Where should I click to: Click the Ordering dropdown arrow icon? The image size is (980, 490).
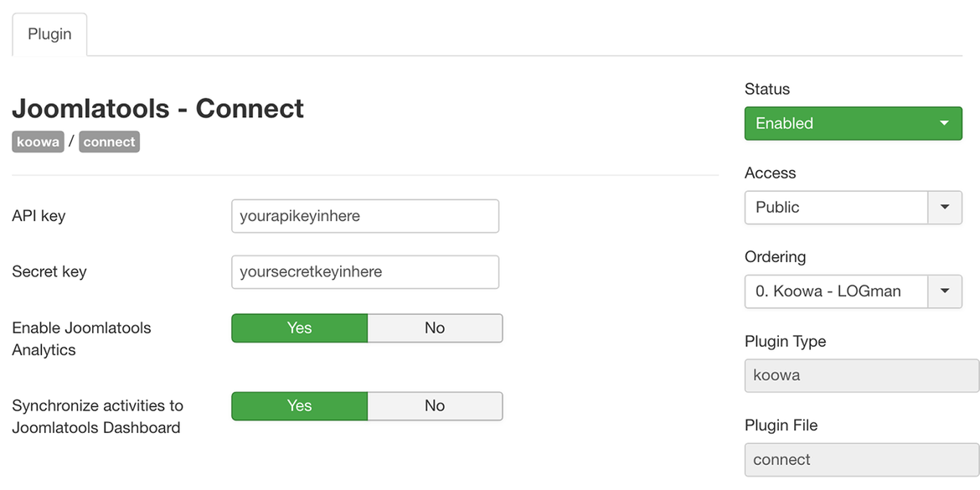(x=945, y=291)
